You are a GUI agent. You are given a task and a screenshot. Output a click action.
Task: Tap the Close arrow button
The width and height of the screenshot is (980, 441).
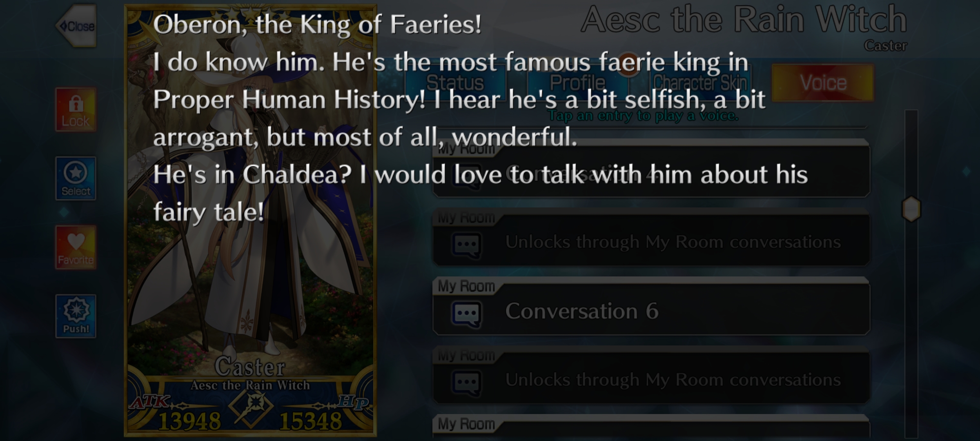point(76,26)
